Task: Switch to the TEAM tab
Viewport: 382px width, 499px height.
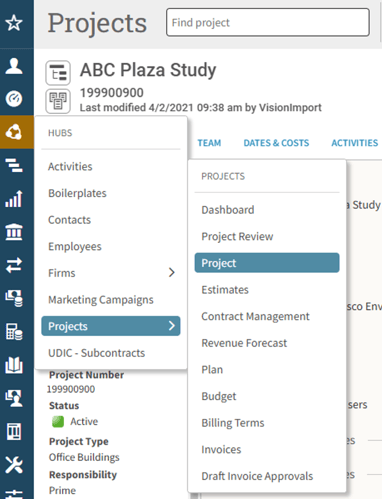Action: coord(209,143)
